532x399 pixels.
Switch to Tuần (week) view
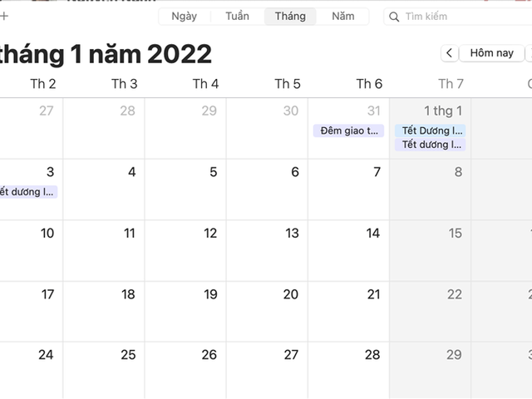[x=237, y=17]
